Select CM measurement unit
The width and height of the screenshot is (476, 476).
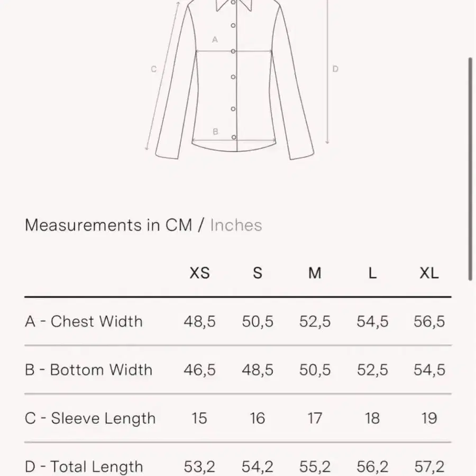(179, 225)
